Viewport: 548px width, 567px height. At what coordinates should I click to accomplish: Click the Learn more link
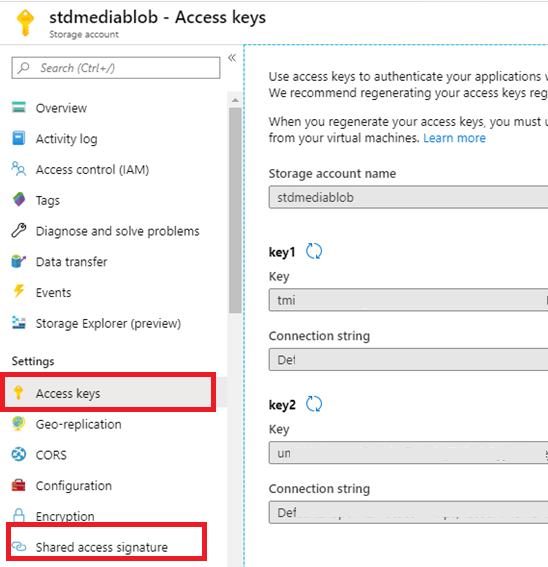(x=454, y=138)
